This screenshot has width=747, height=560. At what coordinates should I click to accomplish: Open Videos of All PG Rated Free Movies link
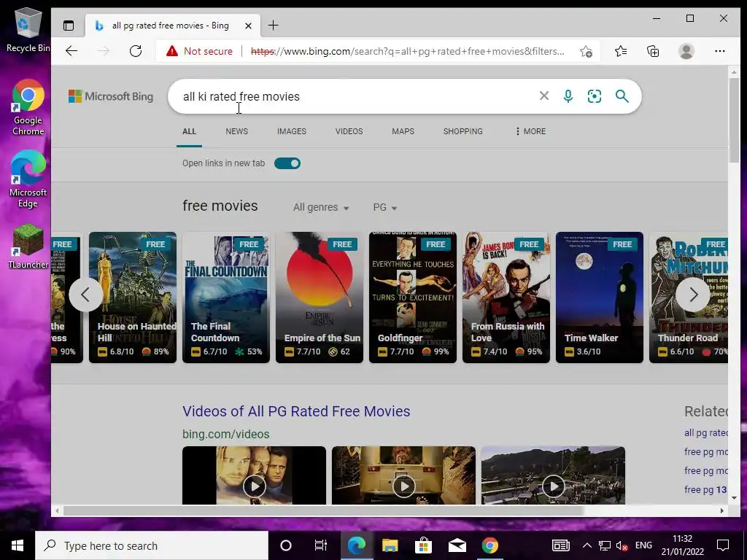pos(296,411)
